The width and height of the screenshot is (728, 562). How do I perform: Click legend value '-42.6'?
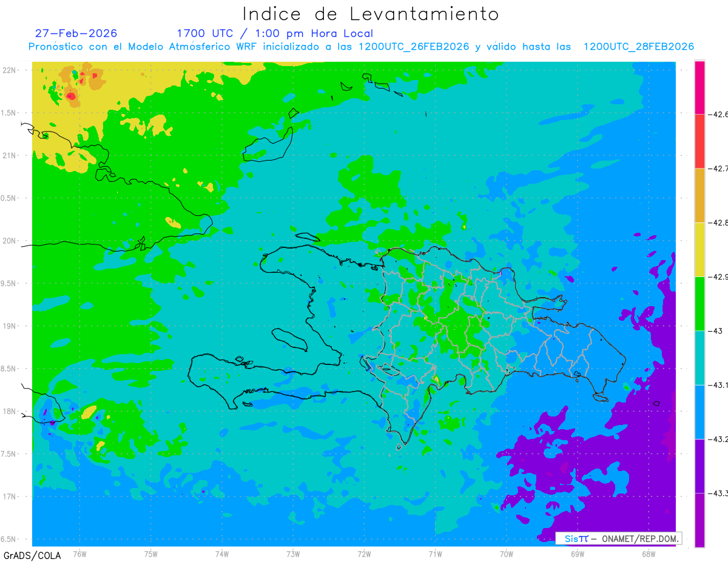pos(718,113)
